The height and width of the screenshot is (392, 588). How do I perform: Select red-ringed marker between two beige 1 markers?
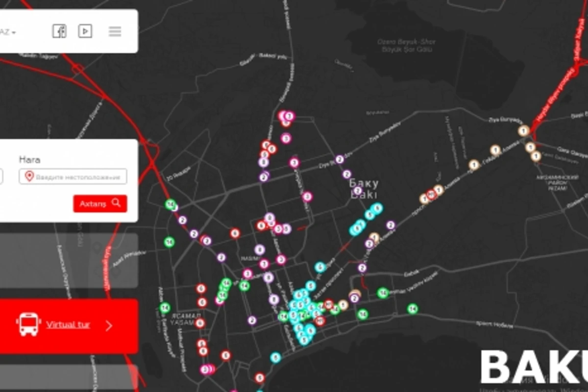(x=431, y=195)
